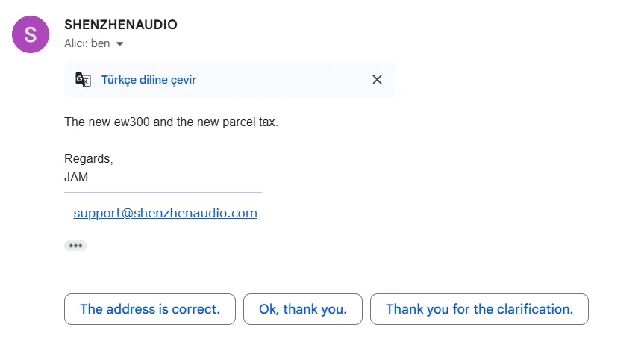Viewport: 644px width, 339px height.
Task: Click the "JAM" signature name
Action: coord(76,178)
